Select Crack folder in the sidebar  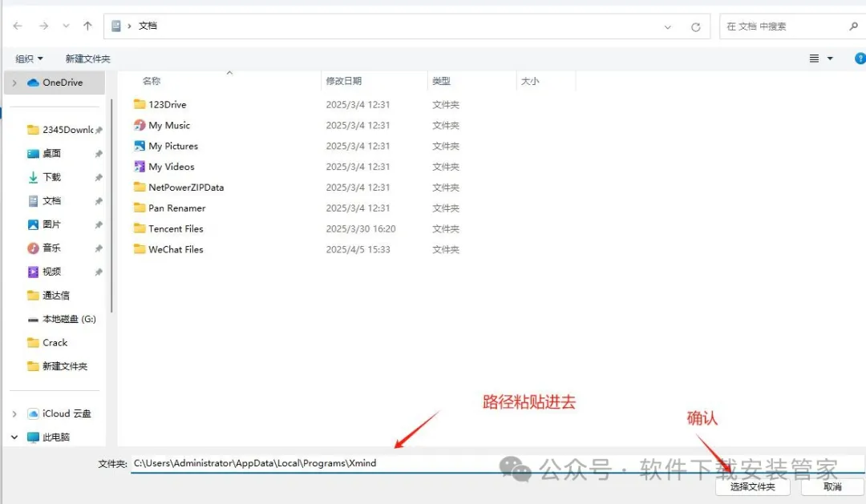(x=47, y=343)
